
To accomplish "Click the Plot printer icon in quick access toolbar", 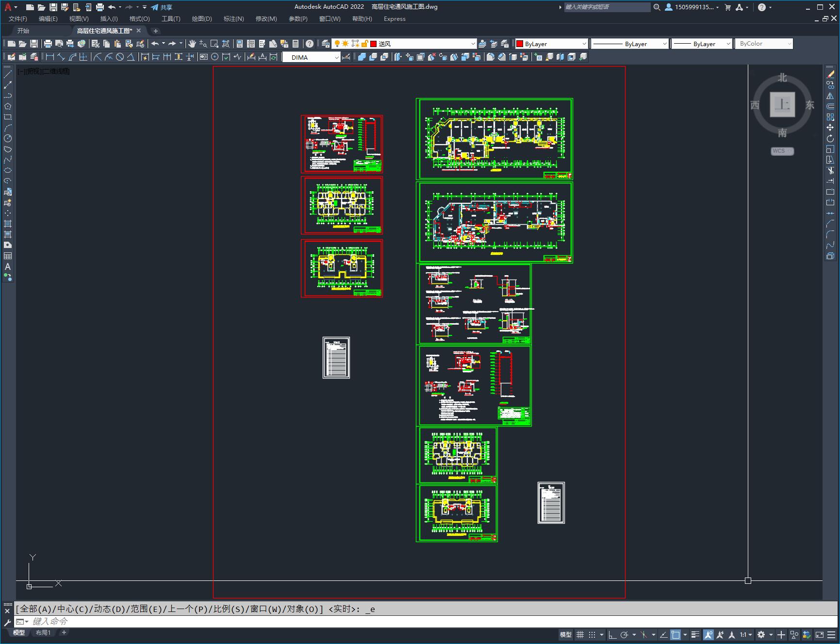I will (x=100, y=7).
